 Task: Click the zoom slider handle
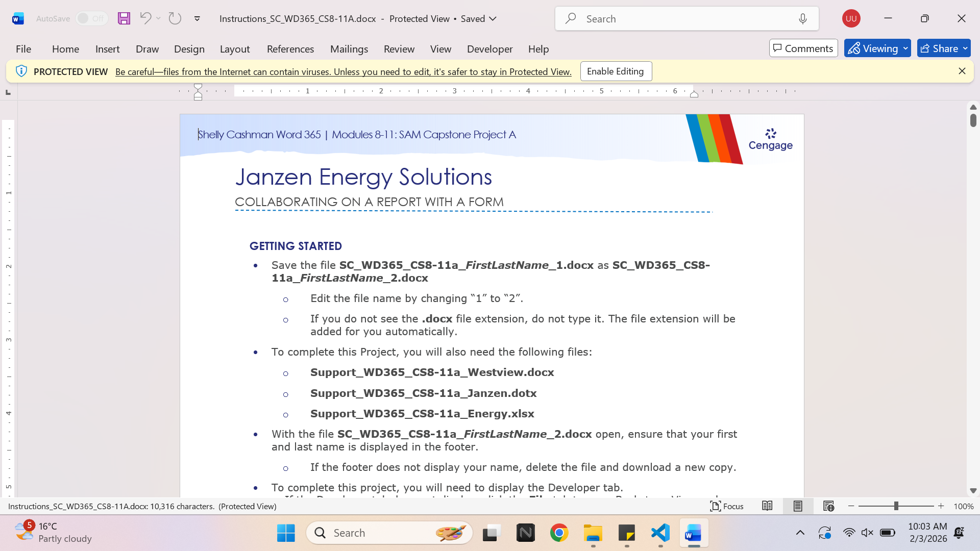(896, 506)
